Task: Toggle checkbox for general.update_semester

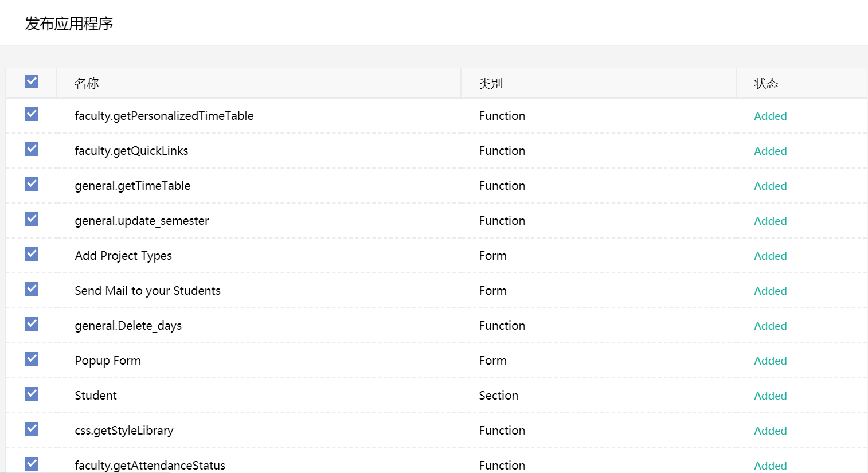Action: pos(32,219)
